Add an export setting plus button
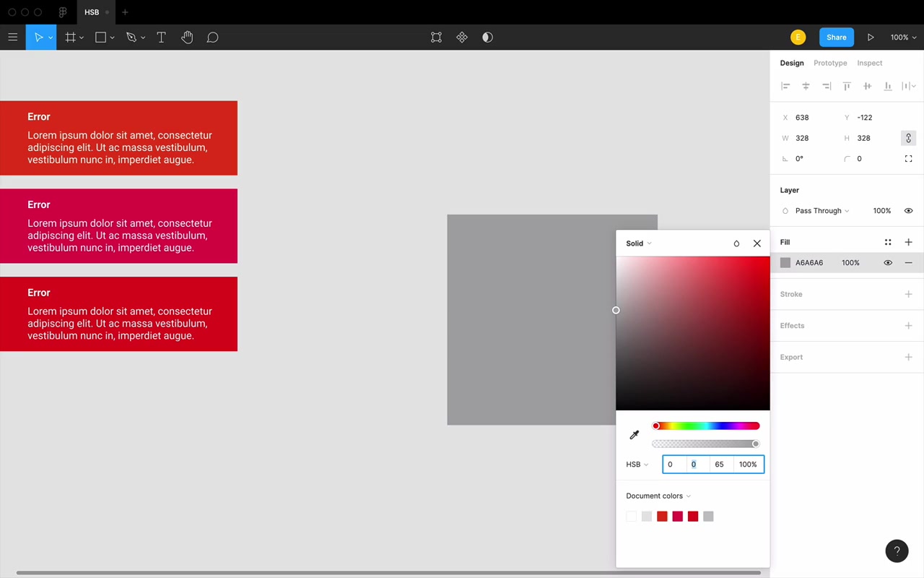The height and width of the screenshot is (578, 924). click(908, 357)
